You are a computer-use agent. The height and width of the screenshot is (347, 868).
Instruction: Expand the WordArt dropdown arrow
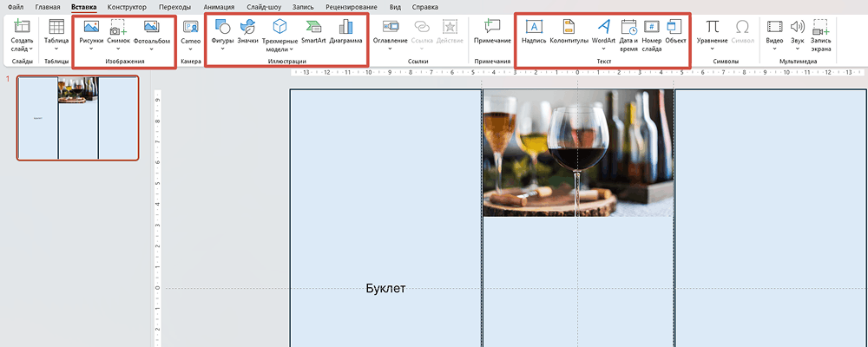(604, 49)
